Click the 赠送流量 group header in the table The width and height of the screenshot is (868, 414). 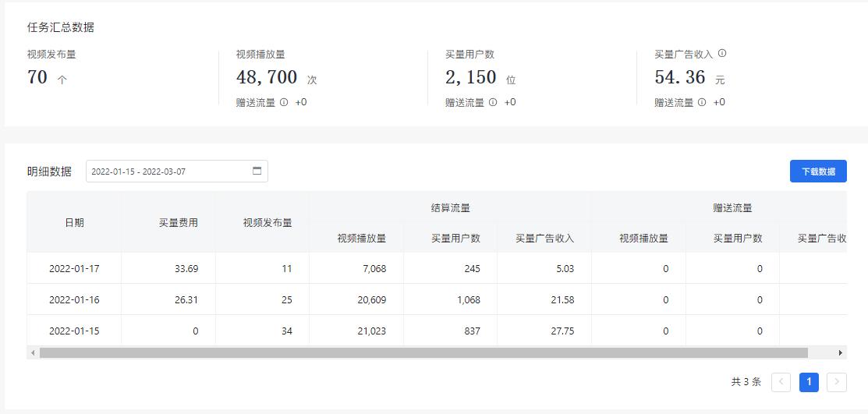point(732,208)
